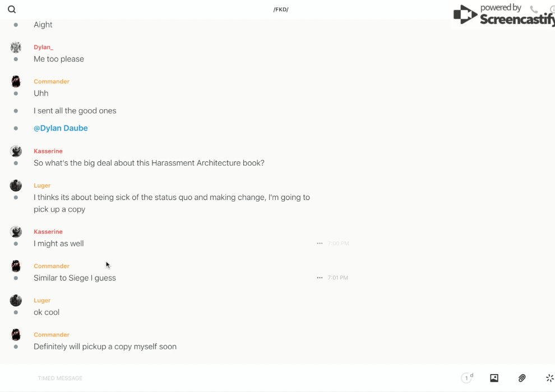Click Commander's avatar next to "Uhh"
Screen dimensions: 555x392
pos(16,82)
